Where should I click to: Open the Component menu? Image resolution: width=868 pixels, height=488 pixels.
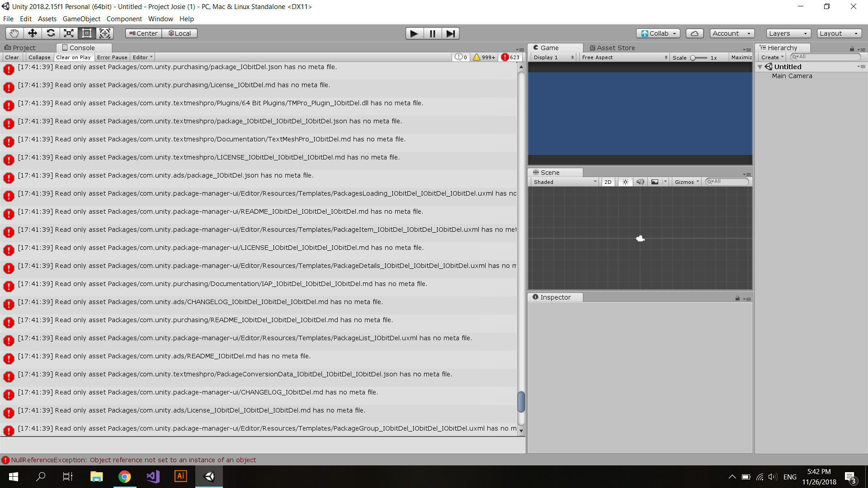click(x=124, y=19)
